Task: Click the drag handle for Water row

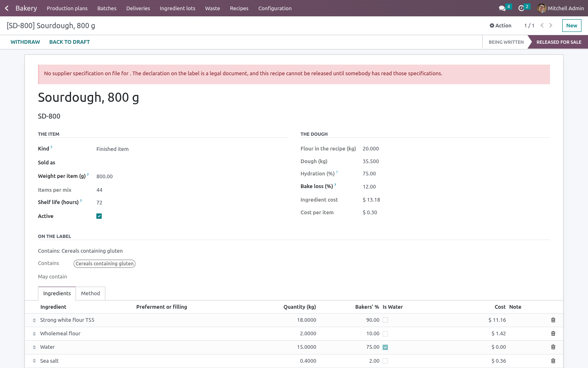Action: [x=34, y=347]
